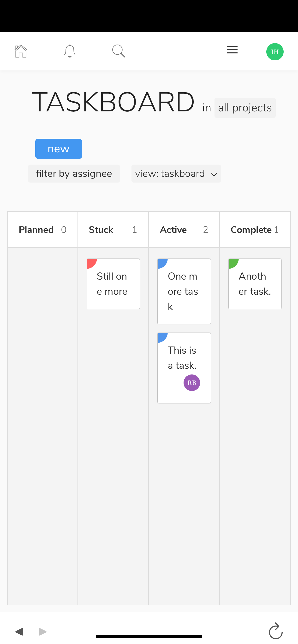This screenshot has height=644, width=298.
Task: Expand the view: taskboard dropdown
Action: click(176, 173)
